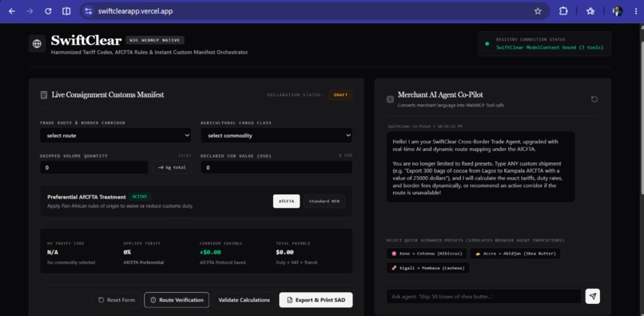The image size is (644, 316).
Task: Click the ACTIVE badge beside Preferential AfCFTA Treatment
Action: tap(140, 197)
